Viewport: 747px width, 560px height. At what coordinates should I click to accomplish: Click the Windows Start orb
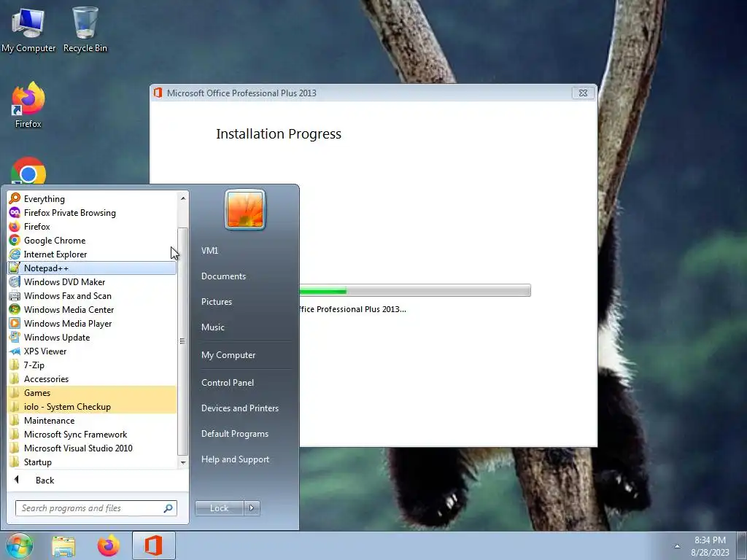pyautogui.click(x=20, y=545)
